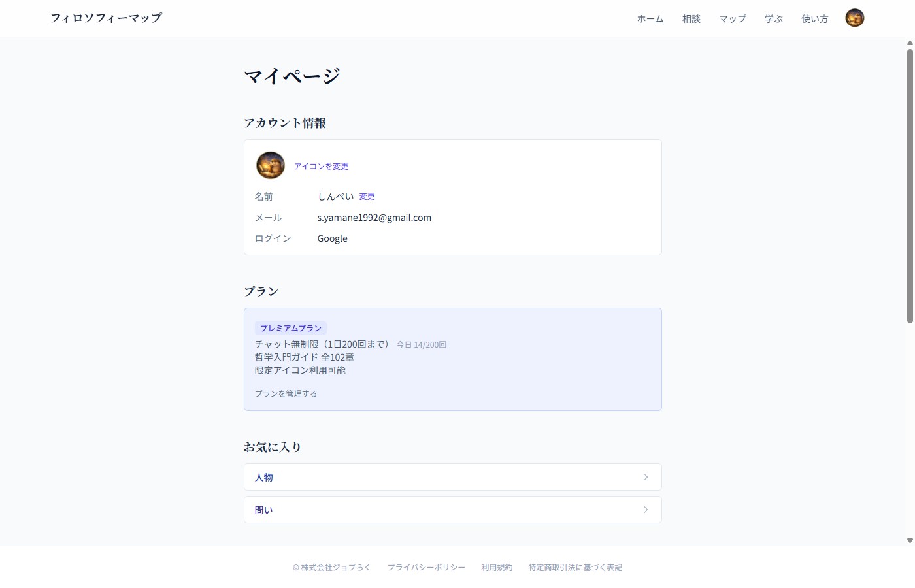
Task: Click the profile avatar icon in the navigation bar
Action: (854, 18)
